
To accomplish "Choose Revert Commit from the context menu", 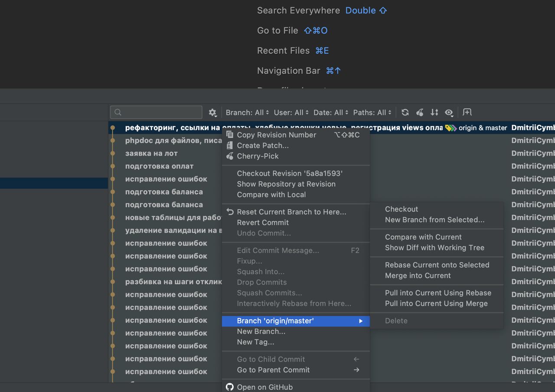I will click(263, 223).
